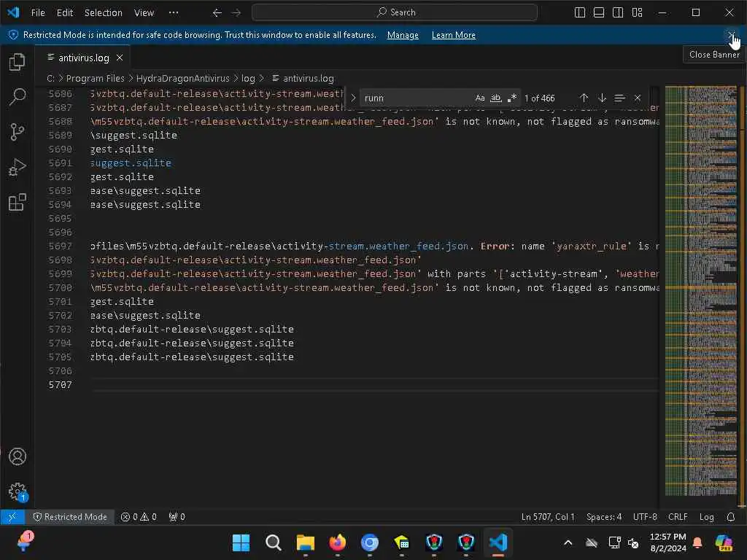Viewport: 747px width, 560px height.
Task: Close the antivirus.log tab
Action: coord(120,58)
